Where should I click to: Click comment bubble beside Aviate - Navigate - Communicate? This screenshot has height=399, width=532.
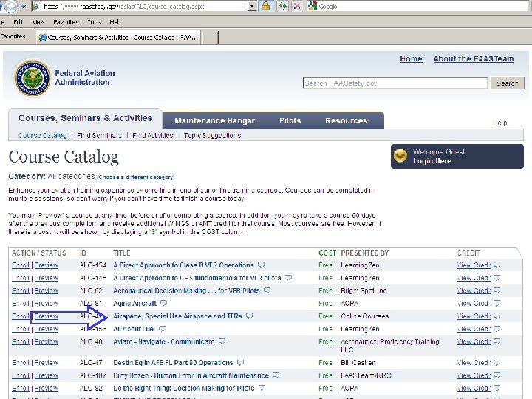[x=222, y=341]
